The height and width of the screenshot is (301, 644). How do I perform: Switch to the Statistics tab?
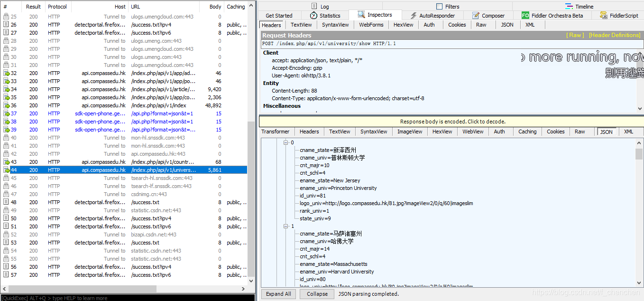(x=325, y=16)
